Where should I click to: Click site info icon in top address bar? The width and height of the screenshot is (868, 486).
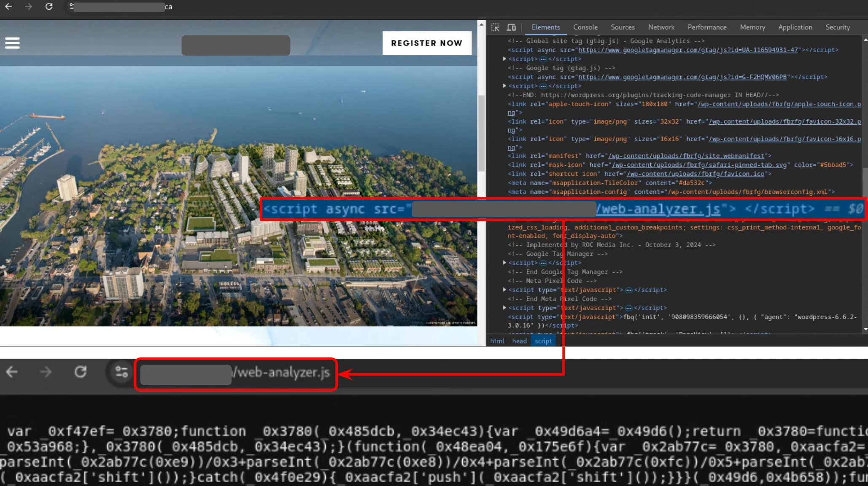[x=71, y=6]
